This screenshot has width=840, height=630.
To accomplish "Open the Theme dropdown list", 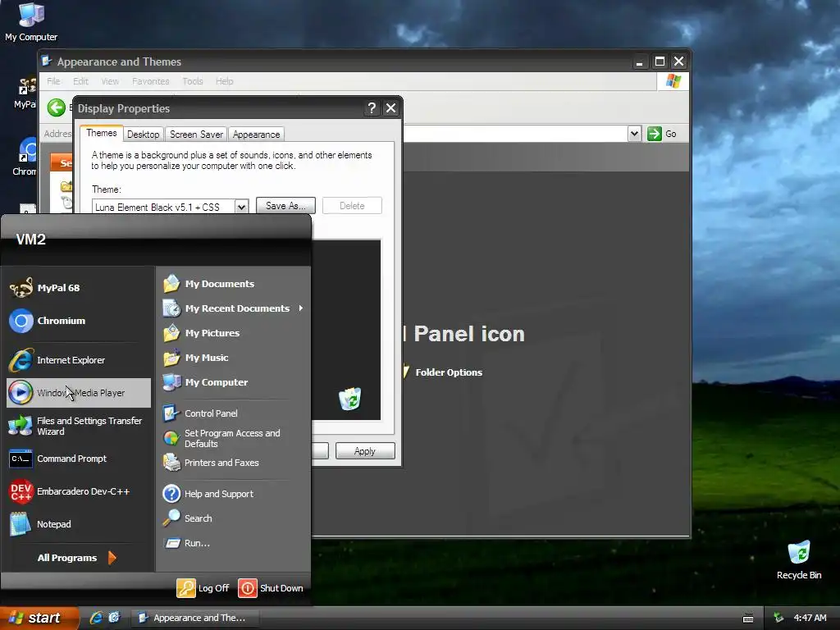I will click(241, 207).
